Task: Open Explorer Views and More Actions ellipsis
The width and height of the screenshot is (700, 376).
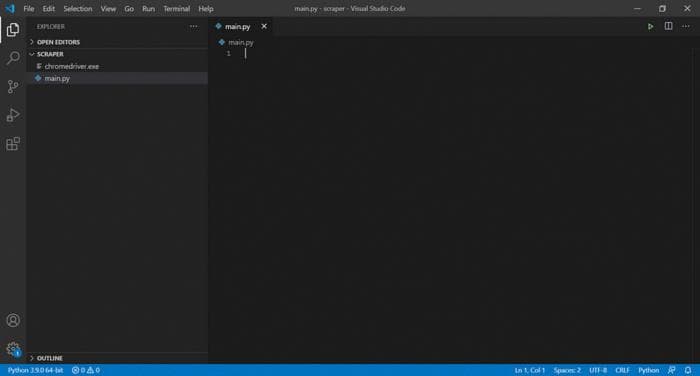Action: [x=193, y=26]
